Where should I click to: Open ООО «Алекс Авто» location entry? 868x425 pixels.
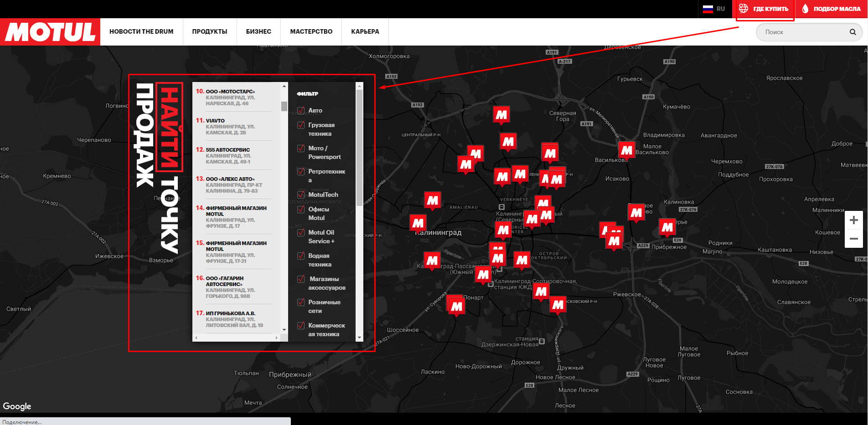point(233,184)
